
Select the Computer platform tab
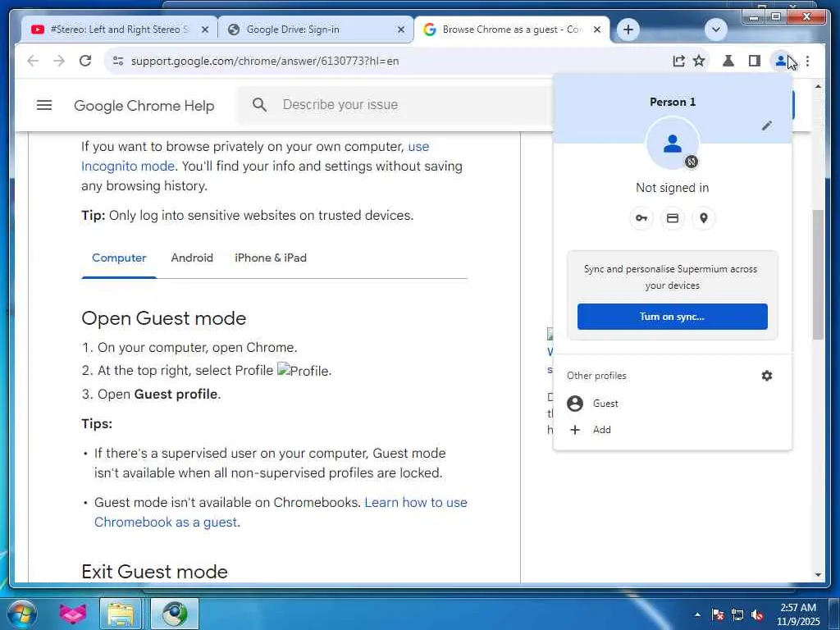tap(119, 258)
